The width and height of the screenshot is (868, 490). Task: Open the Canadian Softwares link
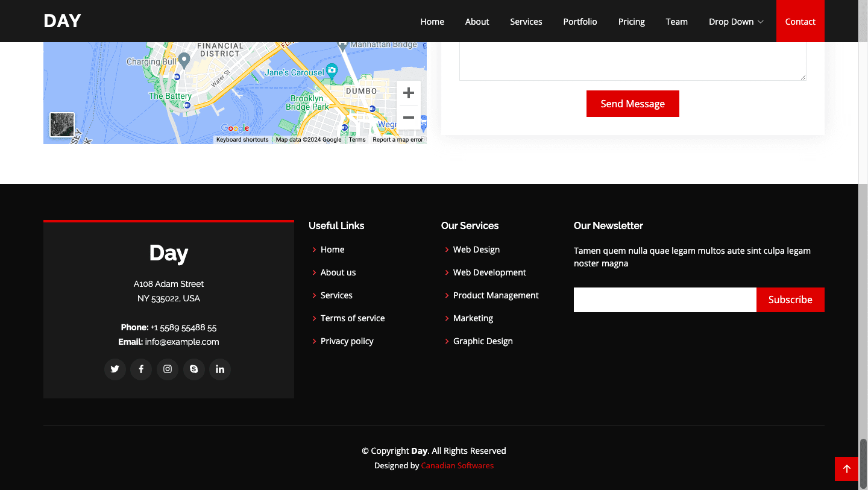click(457, 466)
